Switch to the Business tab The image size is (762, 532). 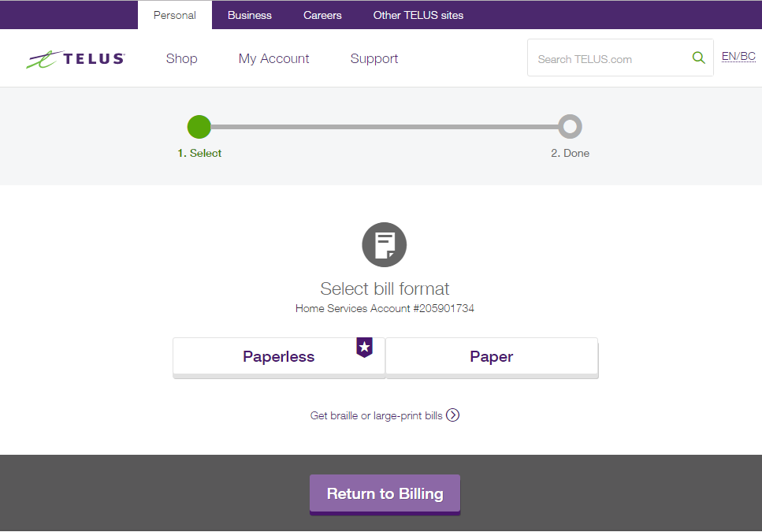(x=249, y=15)
